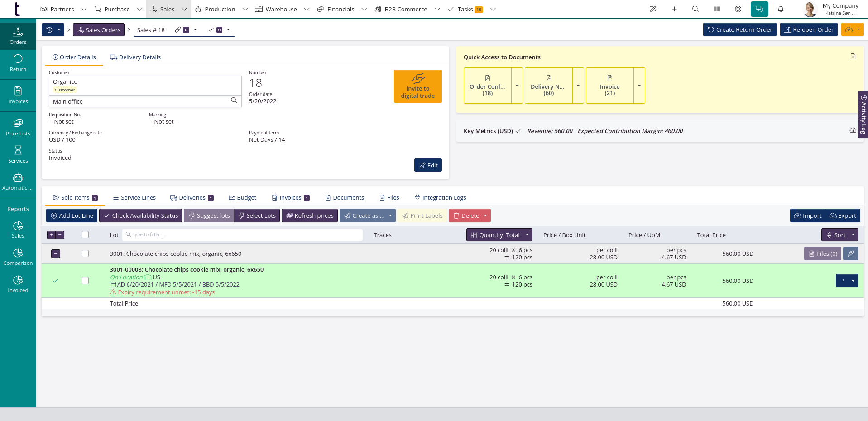Click the Lot filter input field
The image size is (868, 421).
click(245, 234)
